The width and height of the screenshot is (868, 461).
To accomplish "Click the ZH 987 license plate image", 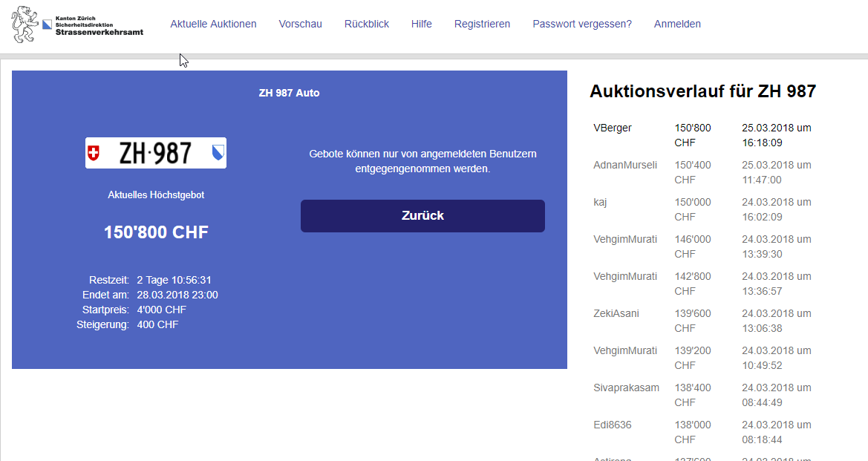I will coord(156,153).
